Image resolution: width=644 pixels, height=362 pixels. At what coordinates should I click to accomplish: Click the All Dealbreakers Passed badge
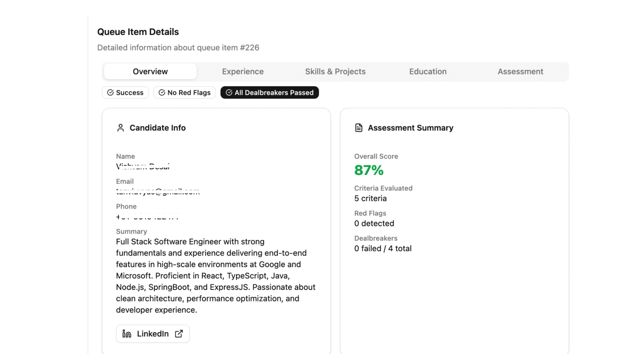tap(270, 93)
